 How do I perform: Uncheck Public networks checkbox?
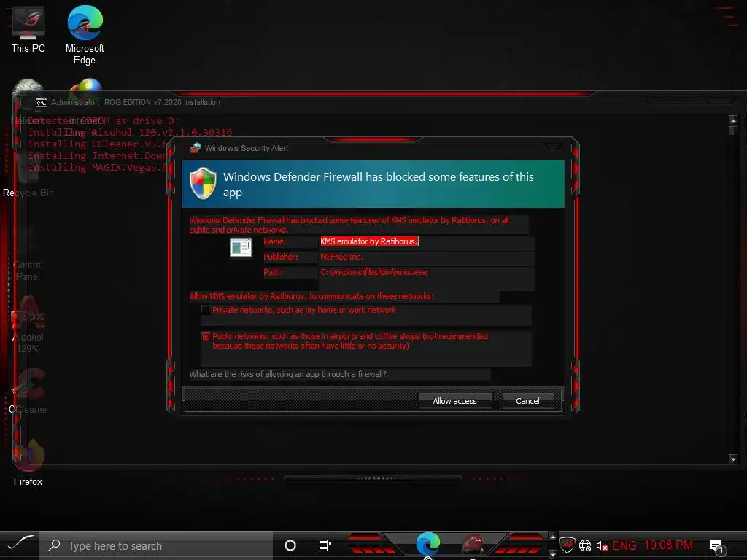tap(206, 336)
